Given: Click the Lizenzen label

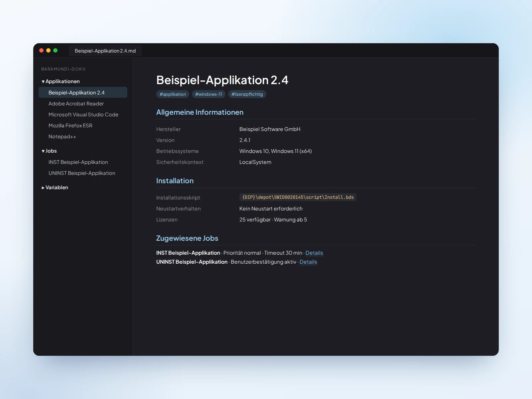Looking at the screenshot, I should coord(167,219).
